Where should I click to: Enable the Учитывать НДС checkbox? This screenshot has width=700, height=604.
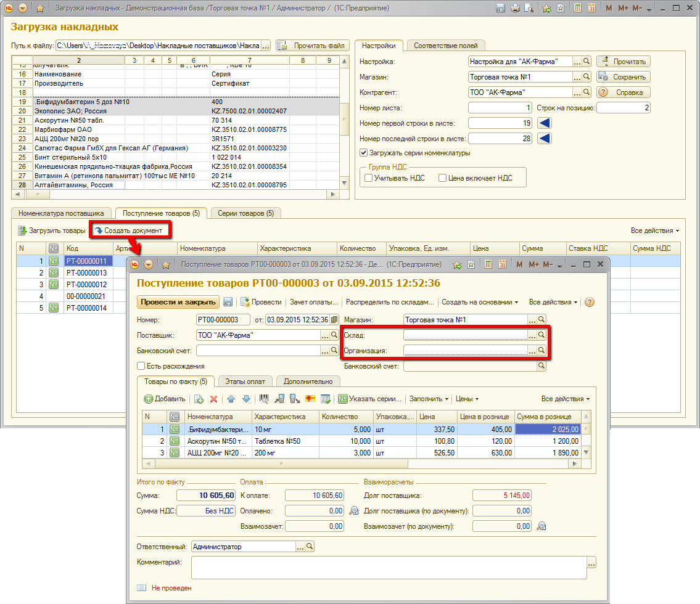(368, 178)
